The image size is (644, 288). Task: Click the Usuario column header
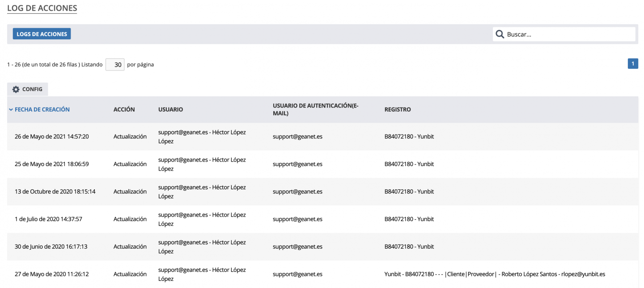click(170, 109)
